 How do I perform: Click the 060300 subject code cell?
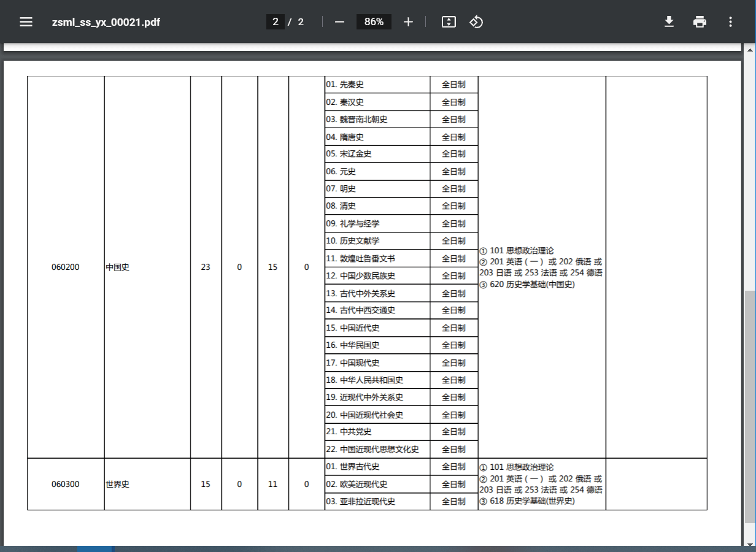click(66, 484)
